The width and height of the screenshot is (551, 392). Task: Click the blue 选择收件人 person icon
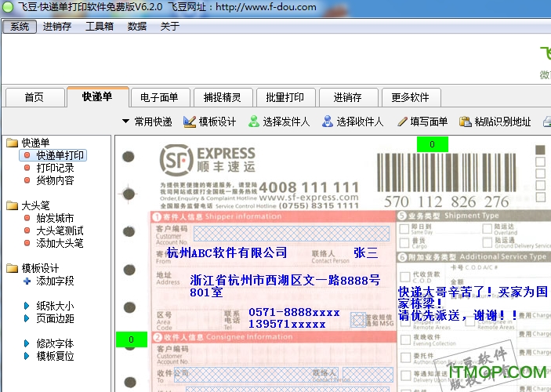pyautogui.click(x=328, y=122)
